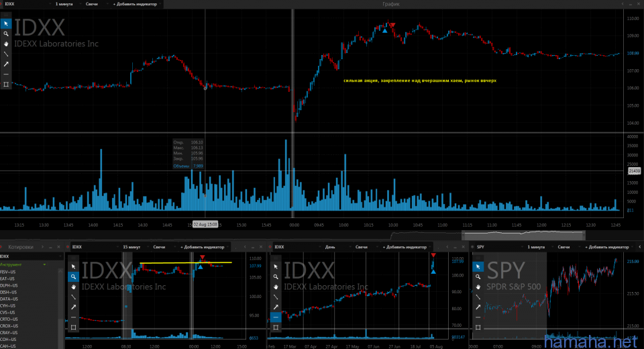Select the arrow tool in the SPY chart
The image size is (644, 349).
tap(478, 307)
